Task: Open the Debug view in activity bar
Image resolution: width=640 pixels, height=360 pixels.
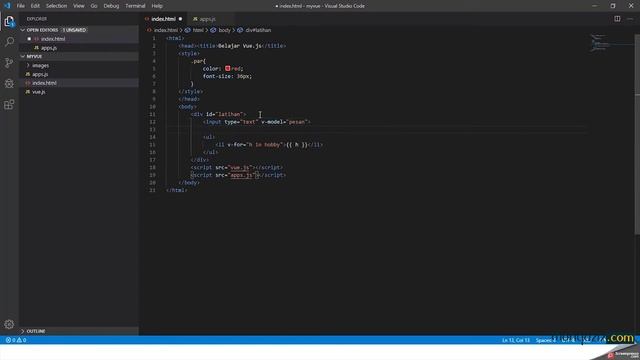Action: (9, 83)
